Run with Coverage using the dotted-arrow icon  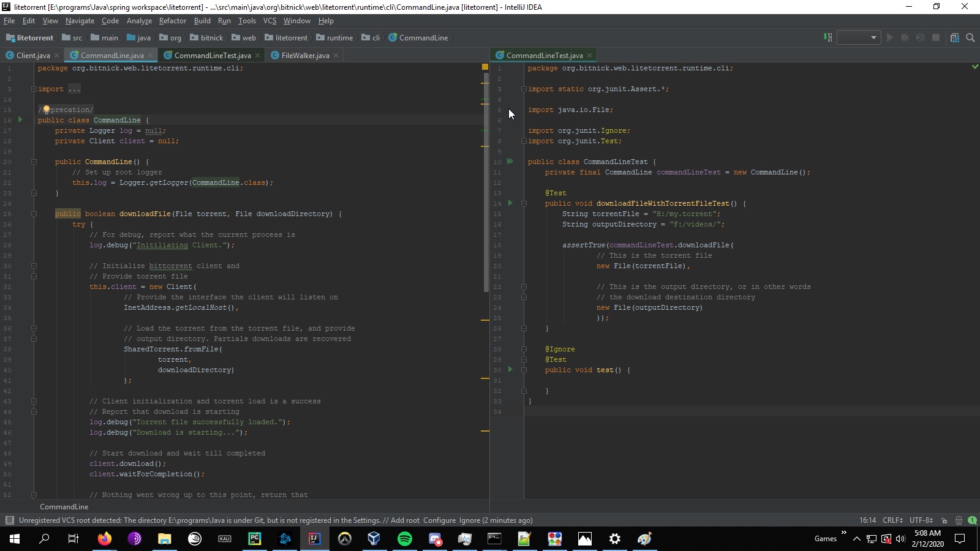[921, 37]
